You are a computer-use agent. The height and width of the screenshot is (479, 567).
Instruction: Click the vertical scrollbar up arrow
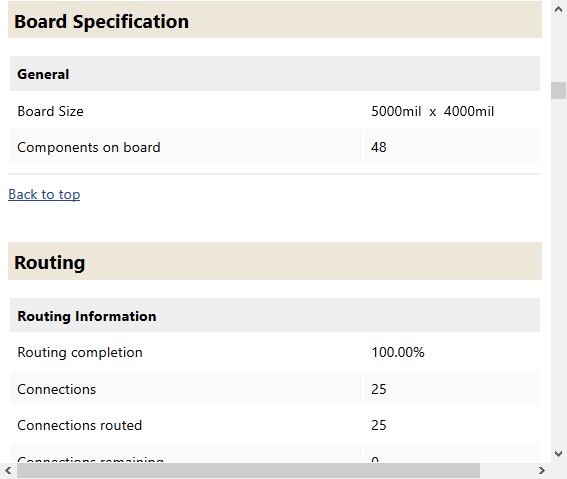coord(559,9)
